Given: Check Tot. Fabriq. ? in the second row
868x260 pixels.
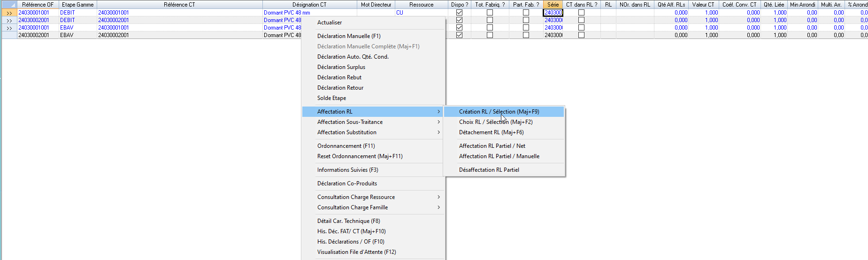Looking at the screenshot, I should coord(490,20).
